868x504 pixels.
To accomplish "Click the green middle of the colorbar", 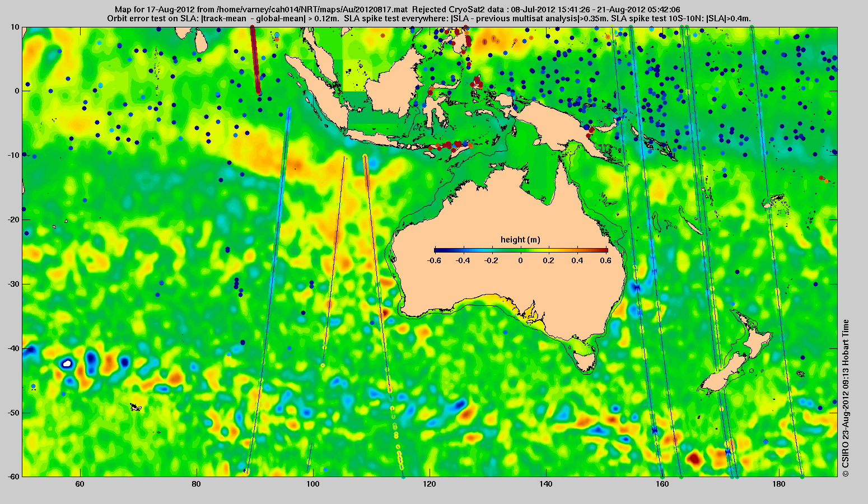I will coord(521,250).
